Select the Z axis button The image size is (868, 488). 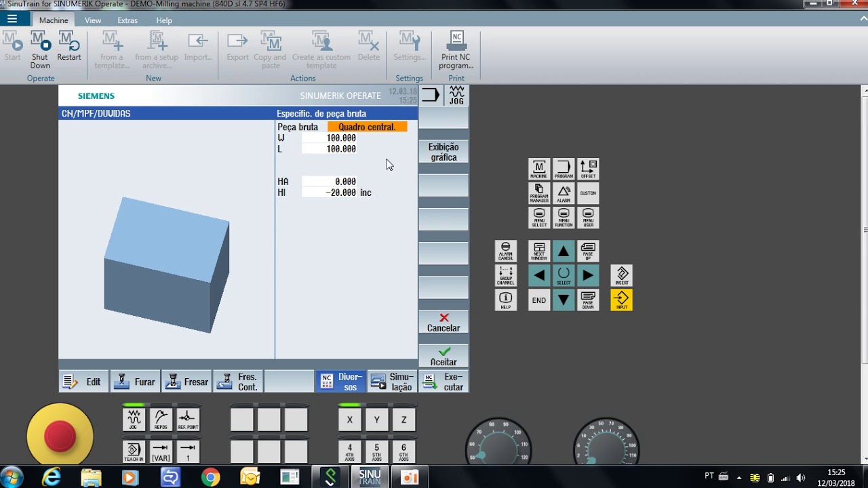[x=404, y=420]
